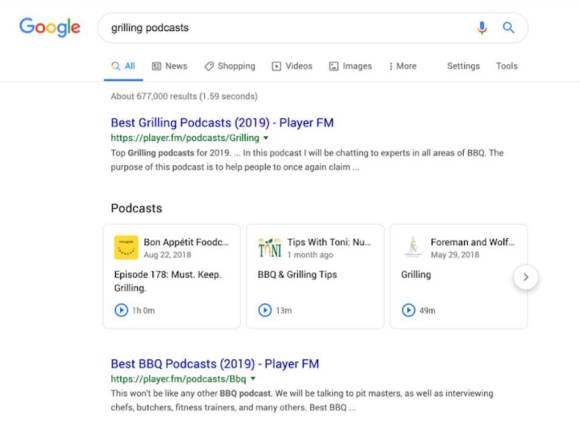Click the voice search microphone icon
Image resolution: width=580 pixels, height=430 pixels.
[x=482, y=28]
